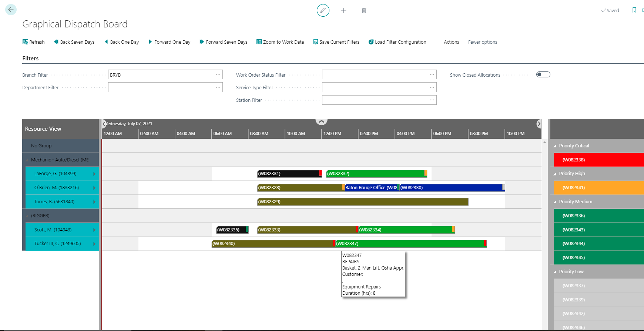Refresh the dispatch board
This screenshot has height=331, width=644.
pyautogui.click(x=33, y=42)
